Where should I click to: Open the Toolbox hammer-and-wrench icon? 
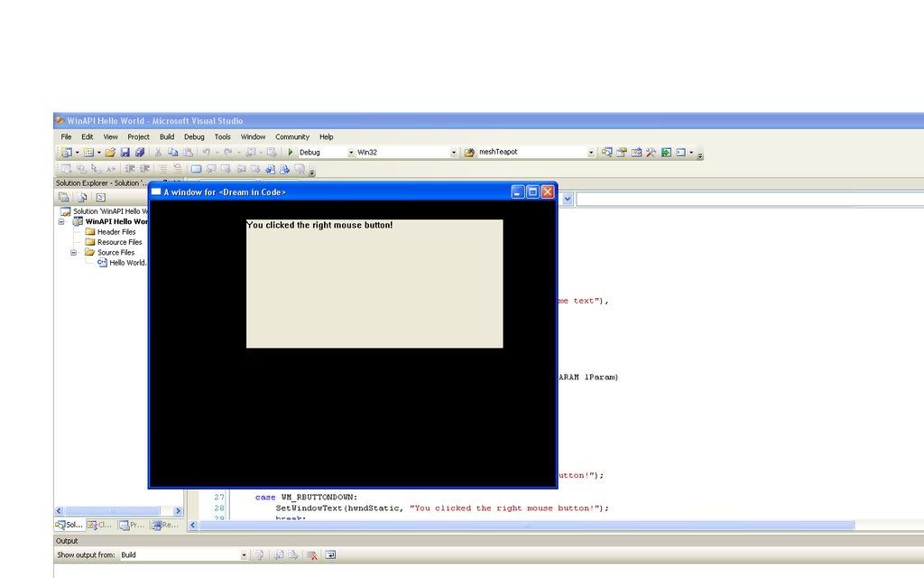pos(651,152)
